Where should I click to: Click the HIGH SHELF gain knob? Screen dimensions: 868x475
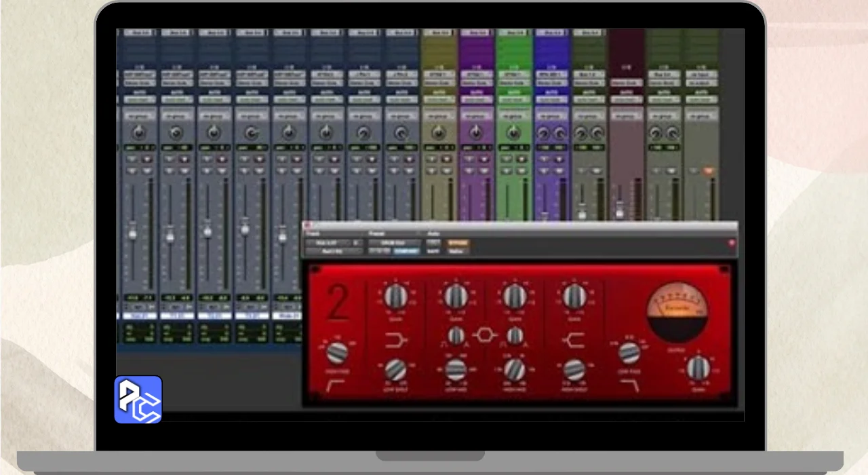(x=574, y=296)
